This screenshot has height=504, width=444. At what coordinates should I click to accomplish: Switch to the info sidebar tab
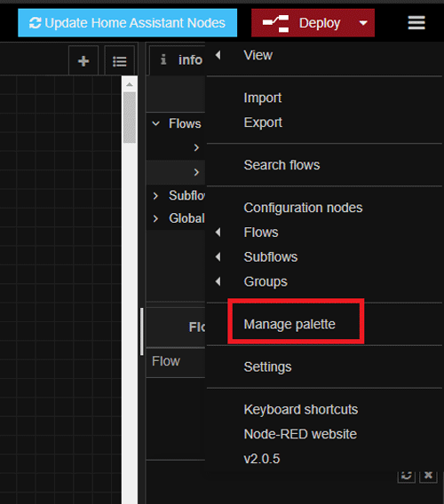point(178,59)
